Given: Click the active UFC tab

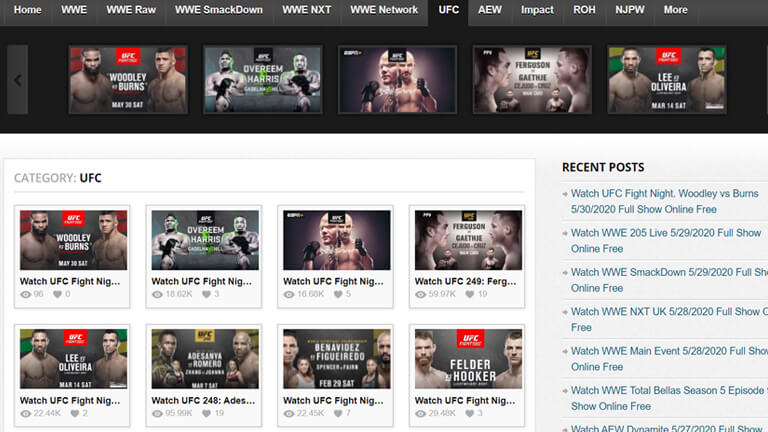Looking at the screenshot, I should 449,10.
